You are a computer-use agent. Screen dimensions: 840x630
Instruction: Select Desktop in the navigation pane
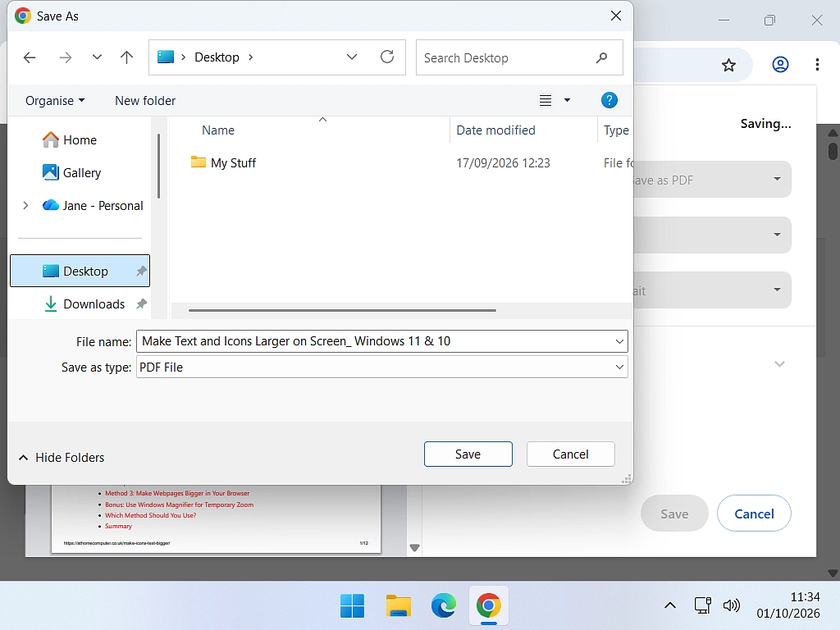(80, 271)
